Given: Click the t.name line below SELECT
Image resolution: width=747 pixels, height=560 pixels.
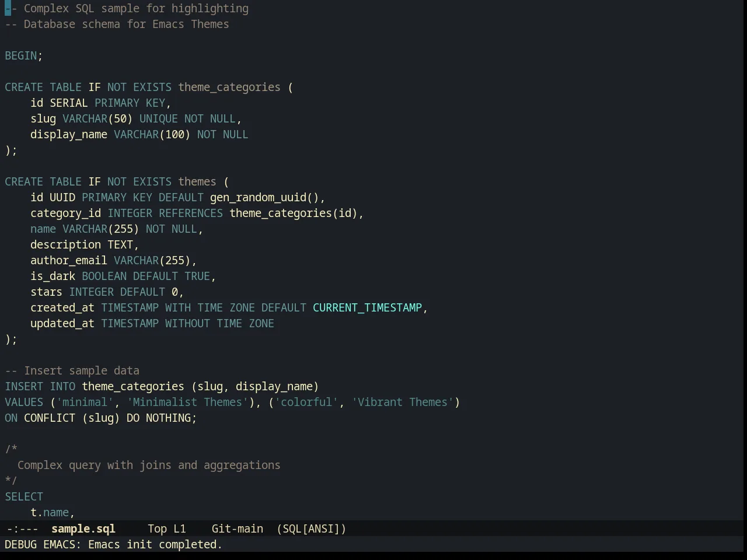Looking at the screenshot, I should pyautogui.click(x=53, y=512).
